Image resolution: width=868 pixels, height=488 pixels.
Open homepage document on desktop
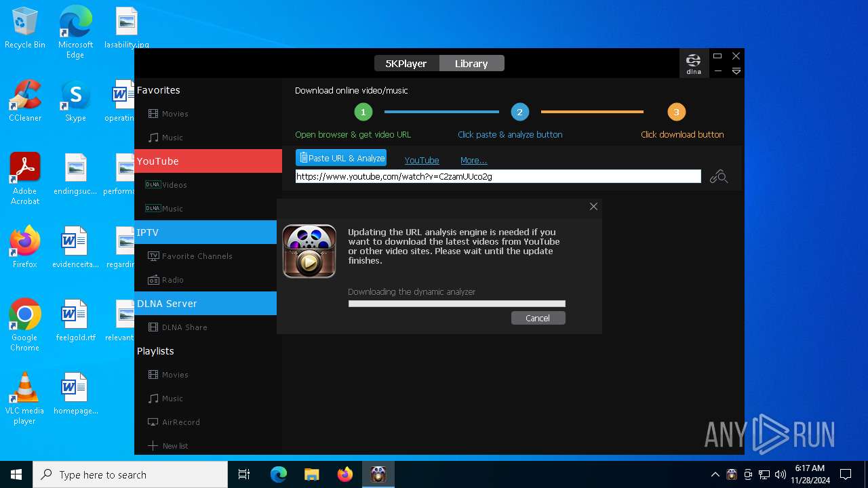(75, 394)
